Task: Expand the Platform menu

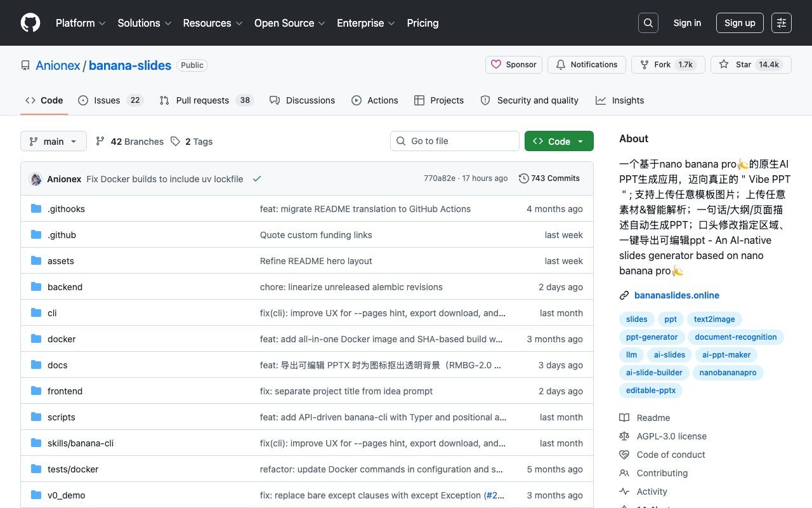Action: pyautogui.click(x=81, y=23)
